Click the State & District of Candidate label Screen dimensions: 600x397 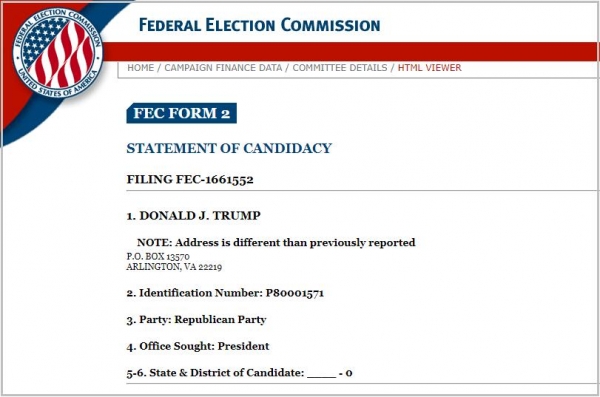(x=215, y=373)
